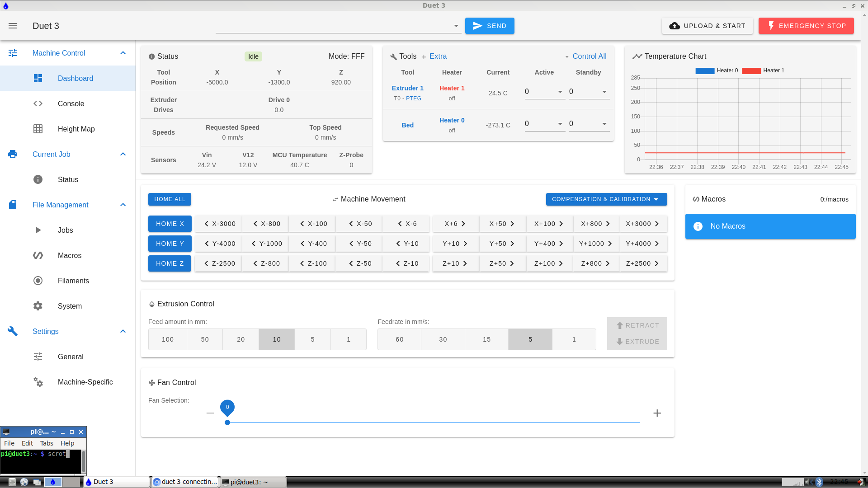Send the G-code command
The height and width of the screenshot is (488, 868).
pos(490,26)
